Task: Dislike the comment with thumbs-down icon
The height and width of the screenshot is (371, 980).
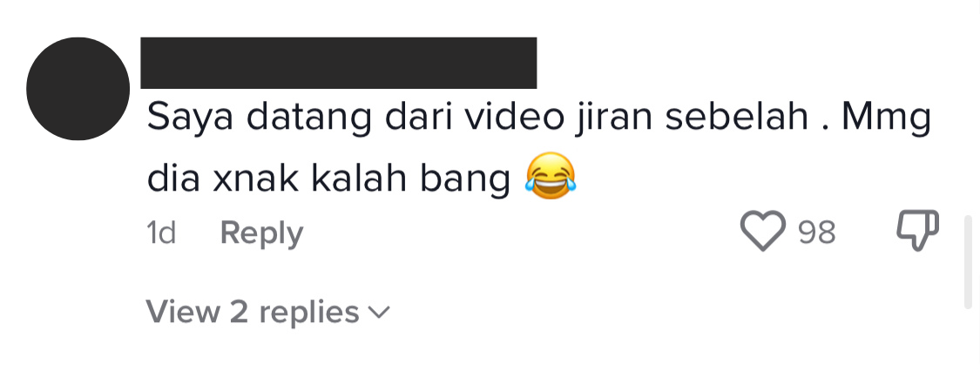Action: pos(917,230)
